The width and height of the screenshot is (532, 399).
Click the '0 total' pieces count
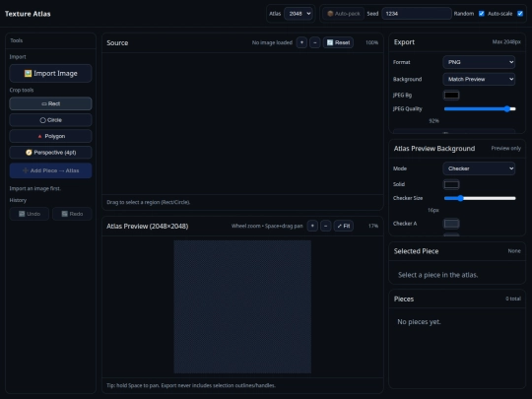pos(513,299)
